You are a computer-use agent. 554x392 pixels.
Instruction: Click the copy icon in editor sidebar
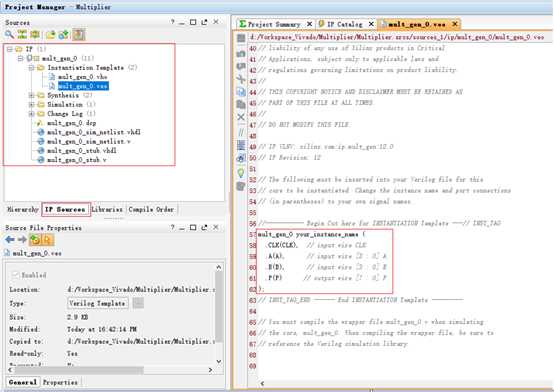tap(241, 92)
